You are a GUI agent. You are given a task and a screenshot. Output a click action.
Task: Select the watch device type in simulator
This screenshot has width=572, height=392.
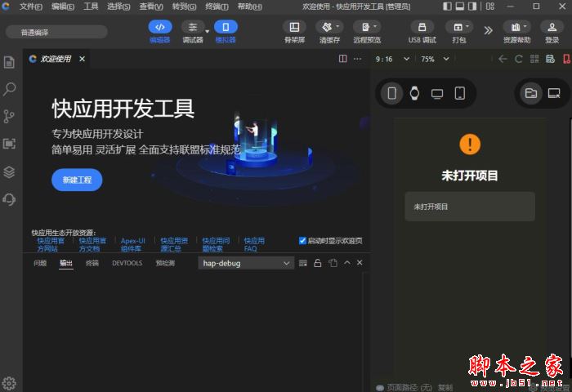414,93
